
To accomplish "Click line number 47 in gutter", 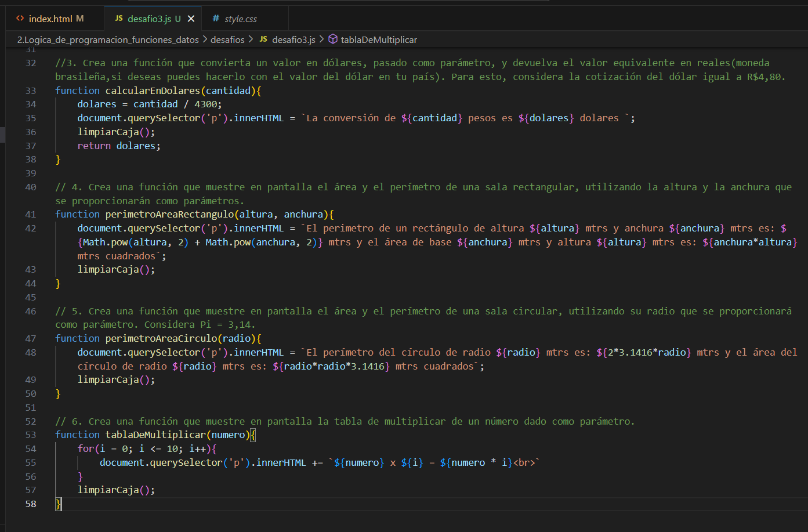I will tap(31, 338).
